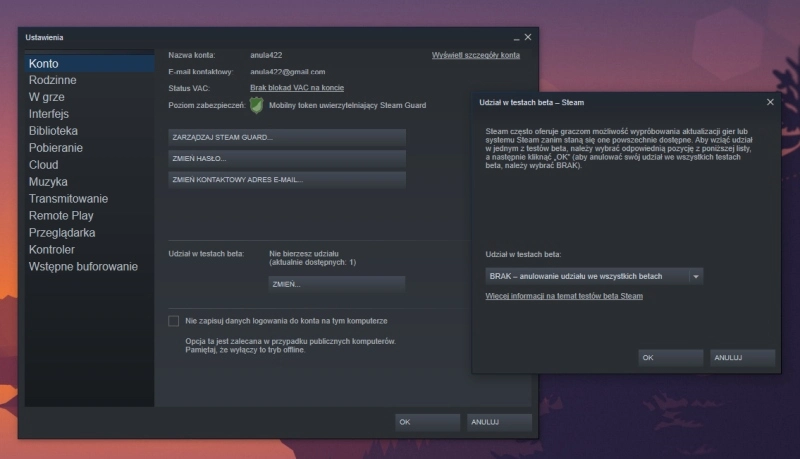The width and height of the screenshot is (800, 459).
Task: Click OK in beta participation dialog
Action: [670, 358]
